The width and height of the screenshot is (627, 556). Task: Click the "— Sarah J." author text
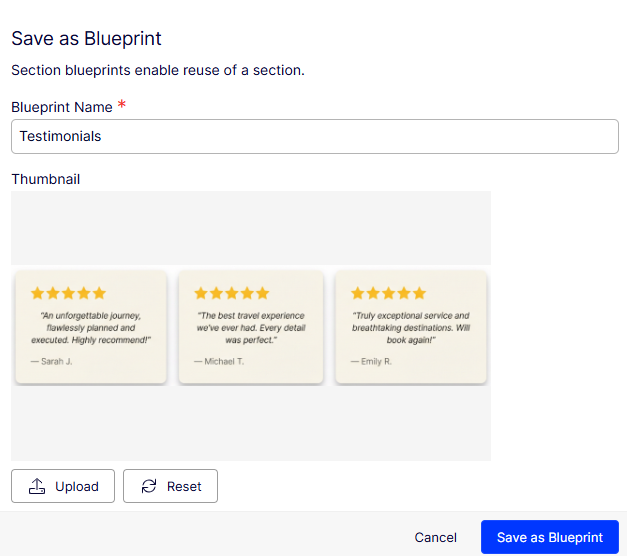pos(52,362)
